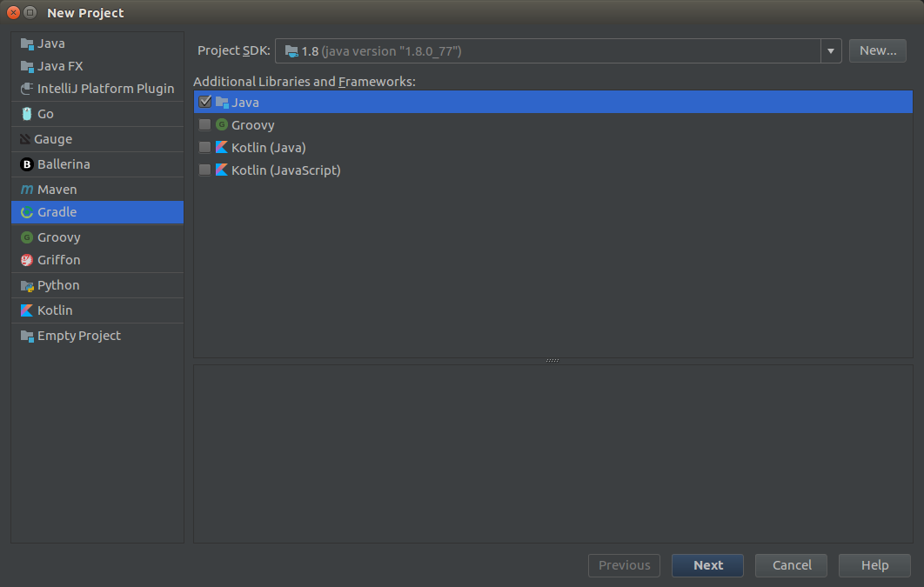Viewport: 924px width, 587px height.
Task: Click the Groovy framework label in list
Action: point(253,125)
